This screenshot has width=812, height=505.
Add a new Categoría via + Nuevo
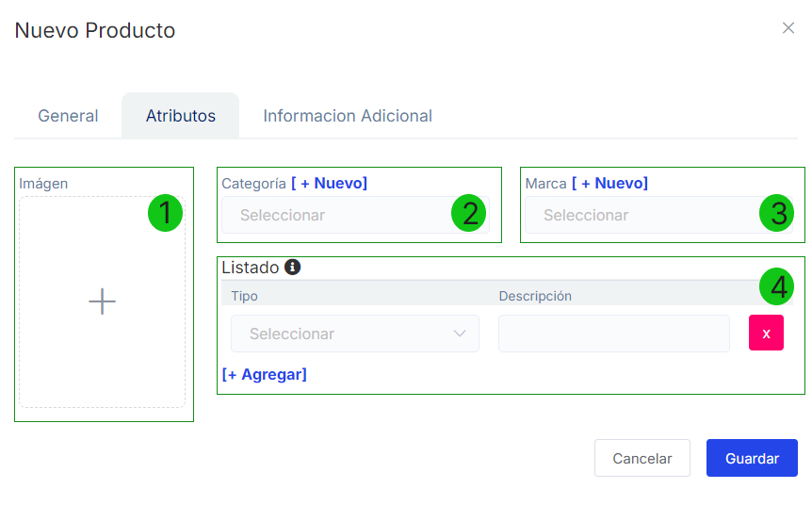[x=329, y=183]
